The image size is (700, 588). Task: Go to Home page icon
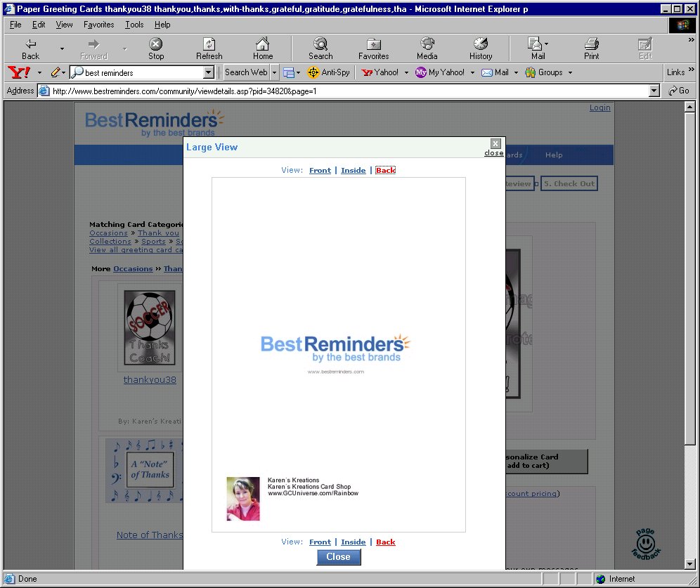(x=263, y=44)
